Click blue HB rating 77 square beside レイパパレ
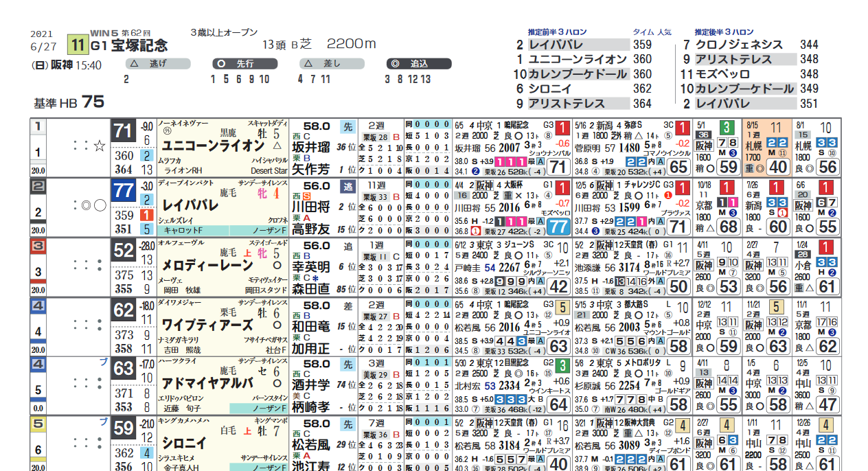Screen dimensions: 868x471 coord(124,191)
